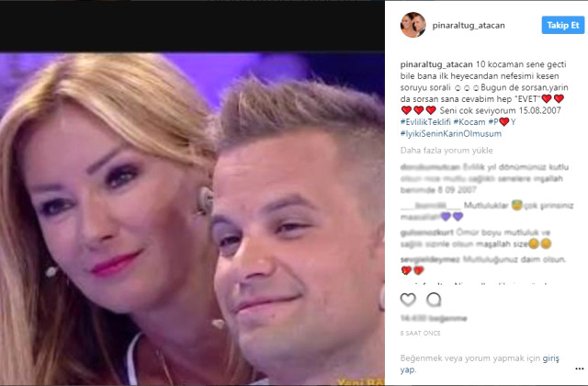Click the couple's post photo
The width and height of the screenshot is (588, 386).
(192, 219)
